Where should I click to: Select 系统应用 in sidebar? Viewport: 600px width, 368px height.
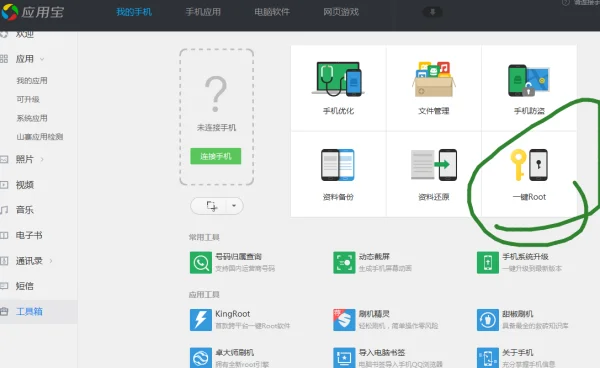click(x=32, y=118)
